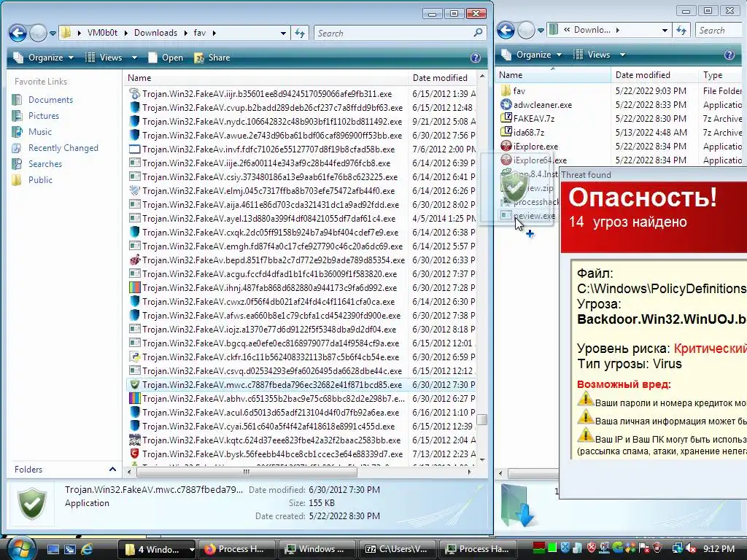This screenshot has height=560, width=747.
Task: Focus the Search box in fav window
Action: (x=394, y=33)
